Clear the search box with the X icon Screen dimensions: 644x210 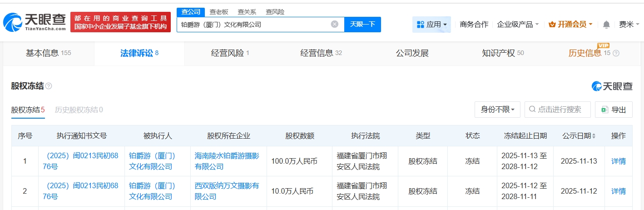[335, 24]
